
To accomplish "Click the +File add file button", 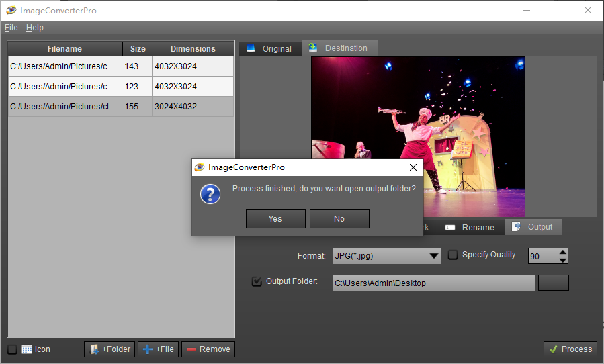I will (x=159, y=349).
